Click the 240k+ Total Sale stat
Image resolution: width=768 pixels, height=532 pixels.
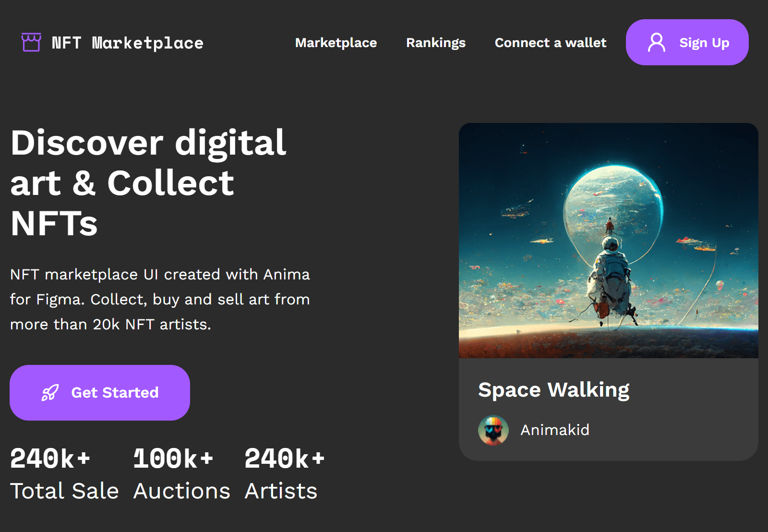pos(65,473)
